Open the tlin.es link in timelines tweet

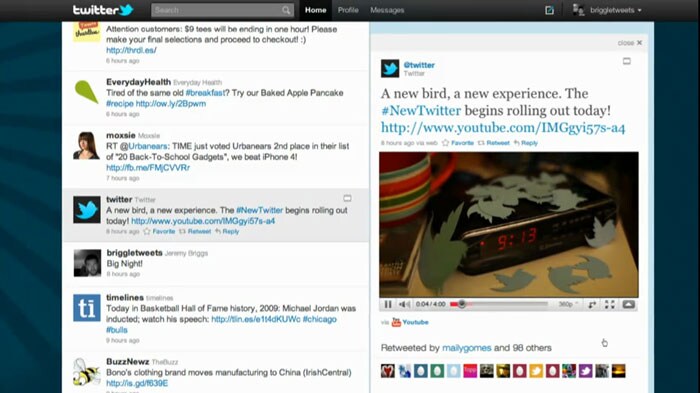coord(256,319)
